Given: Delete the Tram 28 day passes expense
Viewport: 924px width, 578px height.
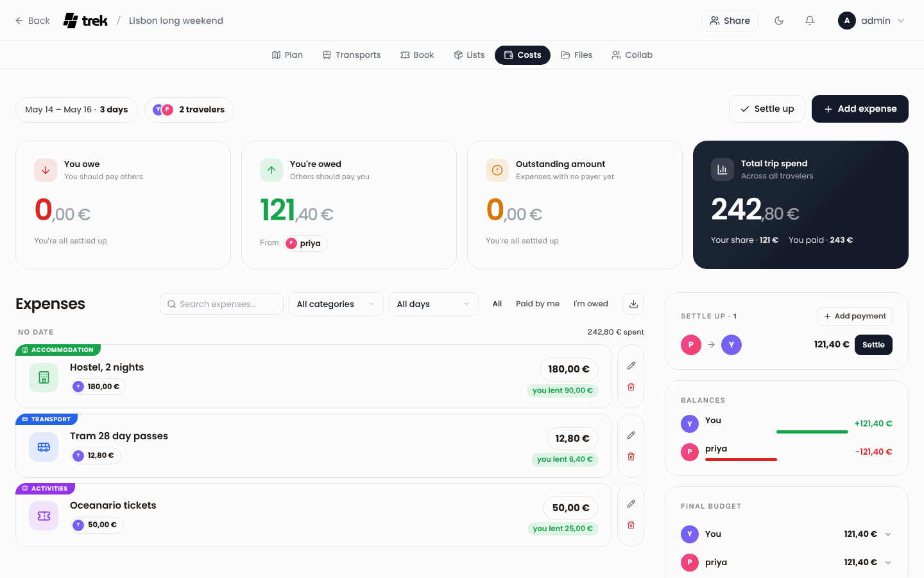Looking at the screenshot, I should tap(631, 457).
